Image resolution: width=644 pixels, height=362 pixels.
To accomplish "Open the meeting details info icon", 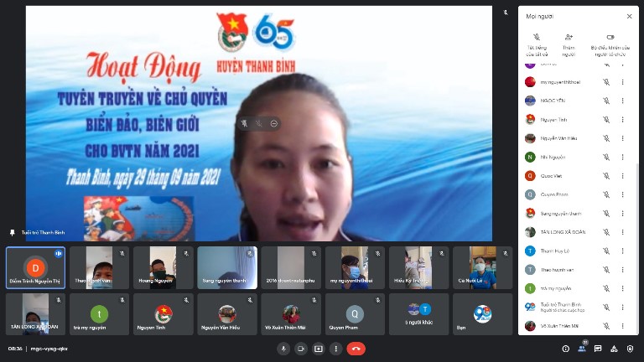I will tap(565, 349).
